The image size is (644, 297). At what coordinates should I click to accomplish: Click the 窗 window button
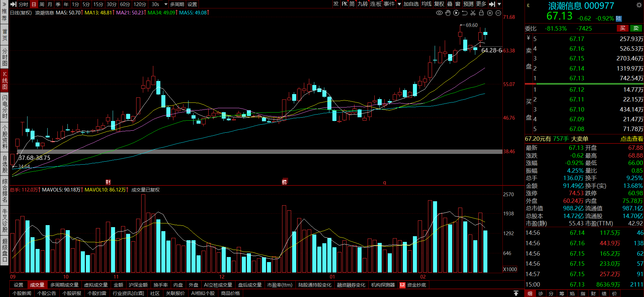click(458, 4)
